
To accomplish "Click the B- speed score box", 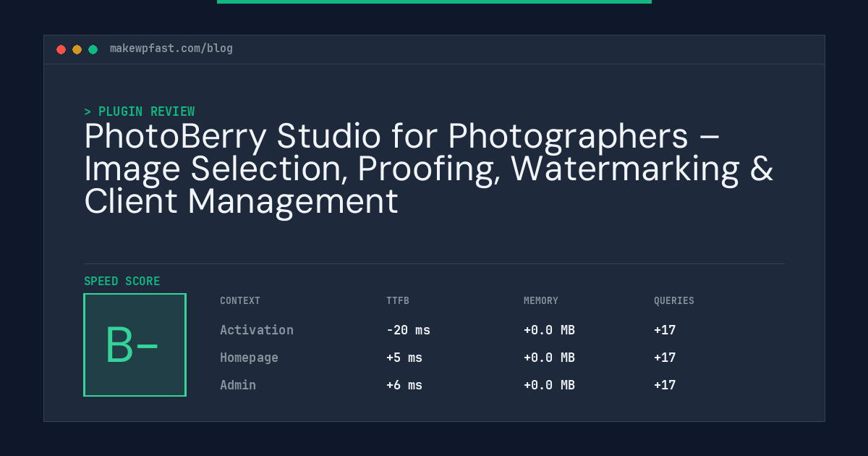I will [135, 345].
